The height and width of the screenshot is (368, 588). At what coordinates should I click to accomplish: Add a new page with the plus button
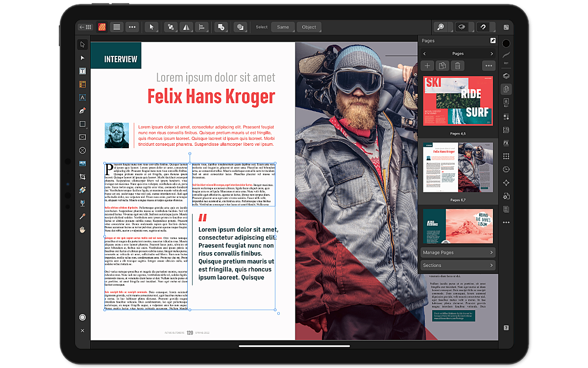pyautogui.click(x=427, y=65)
